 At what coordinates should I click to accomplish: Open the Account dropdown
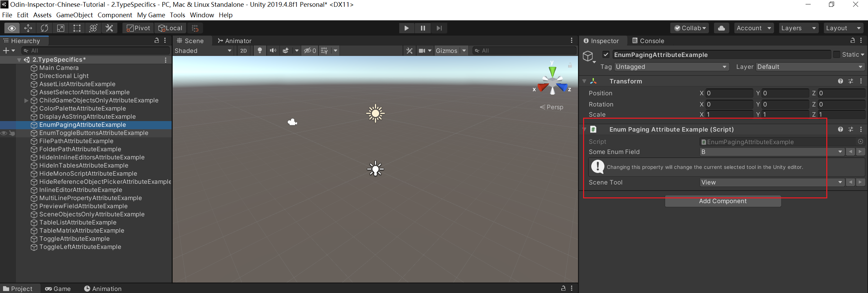tap(754, 28)
